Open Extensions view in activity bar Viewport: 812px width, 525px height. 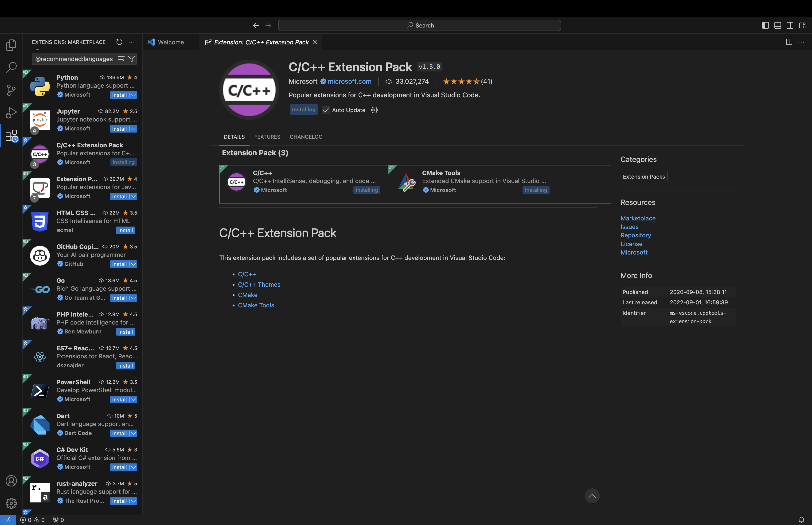(x=11, y=136)
